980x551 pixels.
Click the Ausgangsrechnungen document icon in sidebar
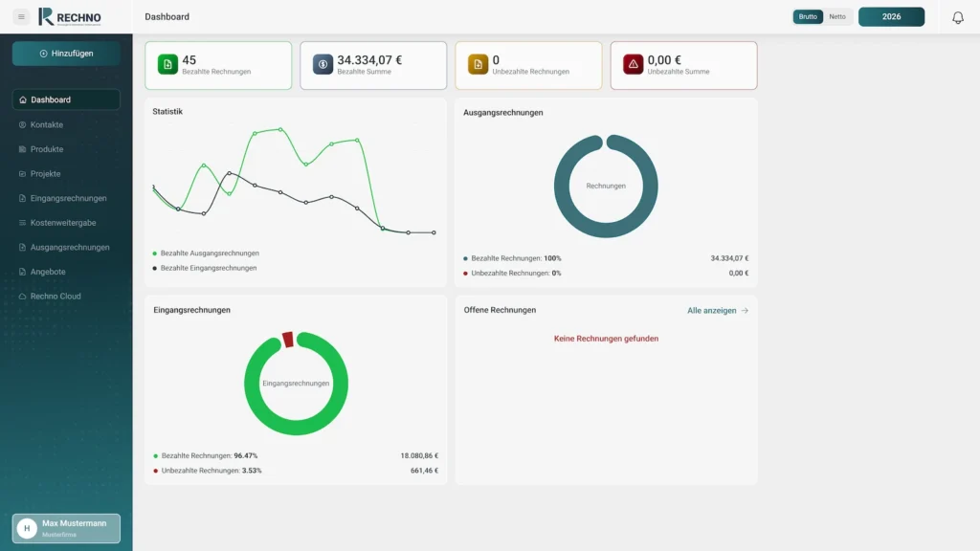(23, 248)
